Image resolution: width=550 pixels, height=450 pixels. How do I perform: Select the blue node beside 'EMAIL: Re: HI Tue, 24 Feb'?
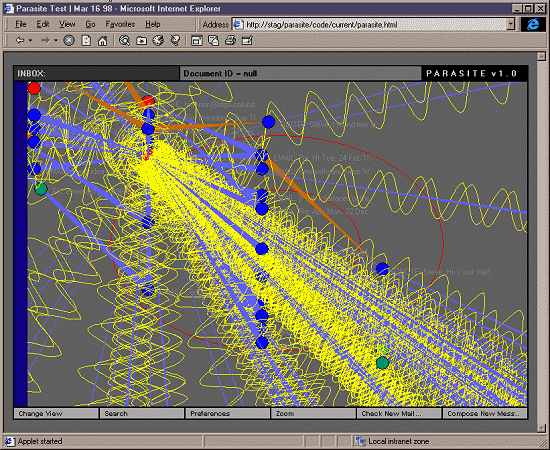point(262,156)
